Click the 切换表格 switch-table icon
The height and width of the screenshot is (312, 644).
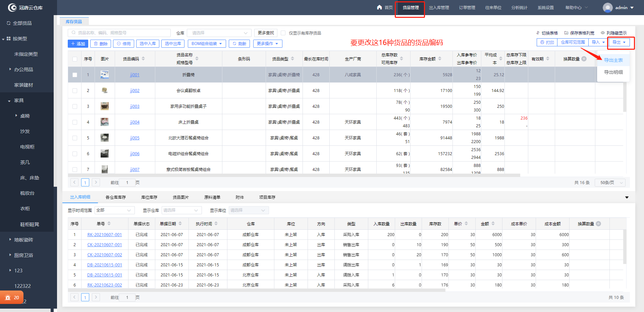pyautogui.click(x=538, y=33)
